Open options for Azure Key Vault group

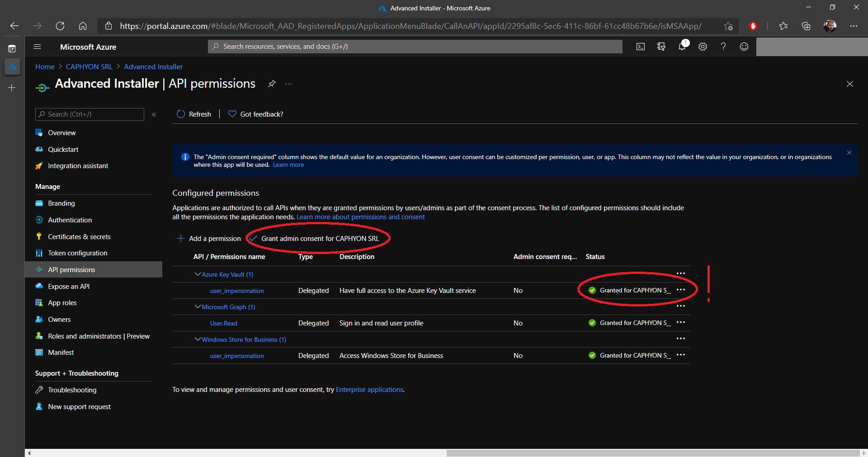[x=681, y=273]
